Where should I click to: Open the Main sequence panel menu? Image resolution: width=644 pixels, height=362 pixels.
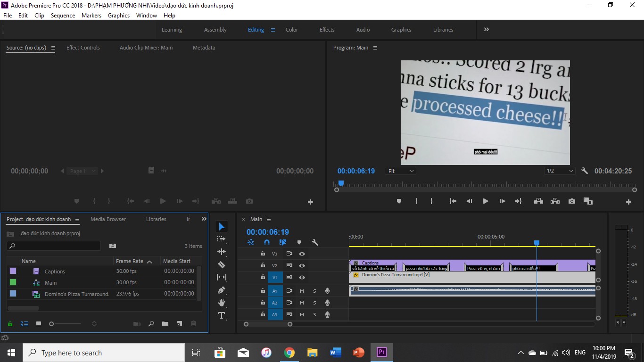tap(269, 219)
